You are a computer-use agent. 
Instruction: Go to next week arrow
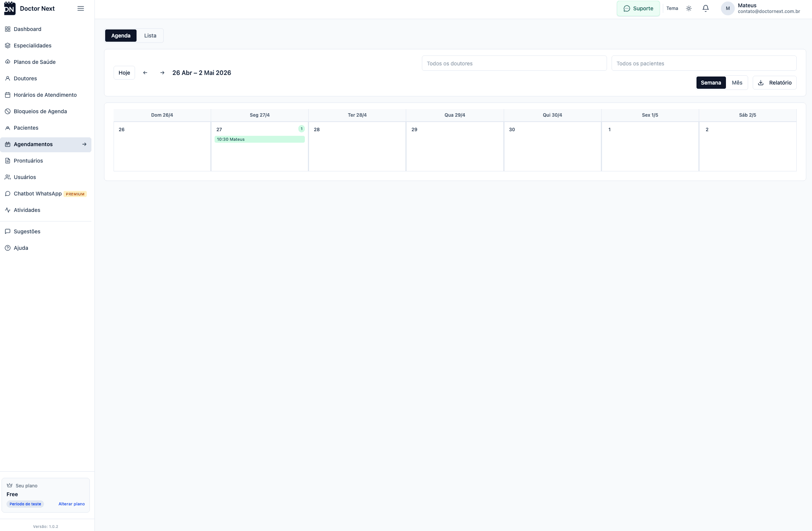(x=162, y=73)
